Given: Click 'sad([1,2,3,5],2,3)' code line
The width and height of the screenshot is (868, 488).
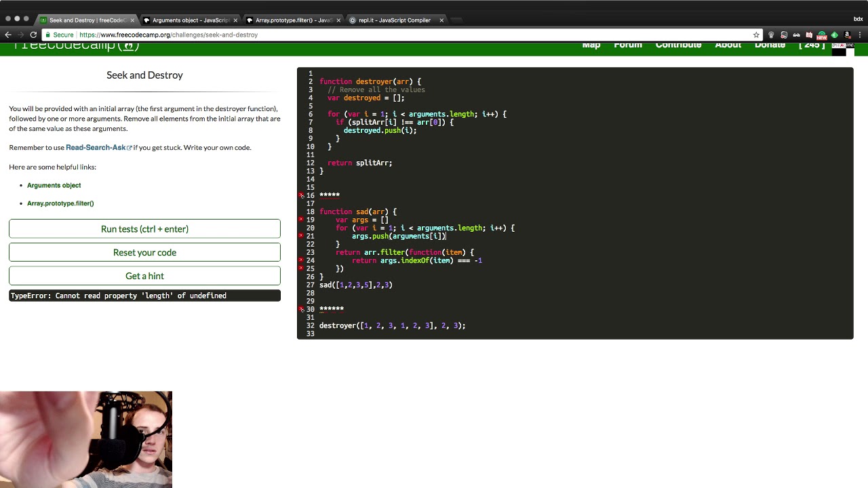Looking at the screenshot, I should click(x=356, y=285).
